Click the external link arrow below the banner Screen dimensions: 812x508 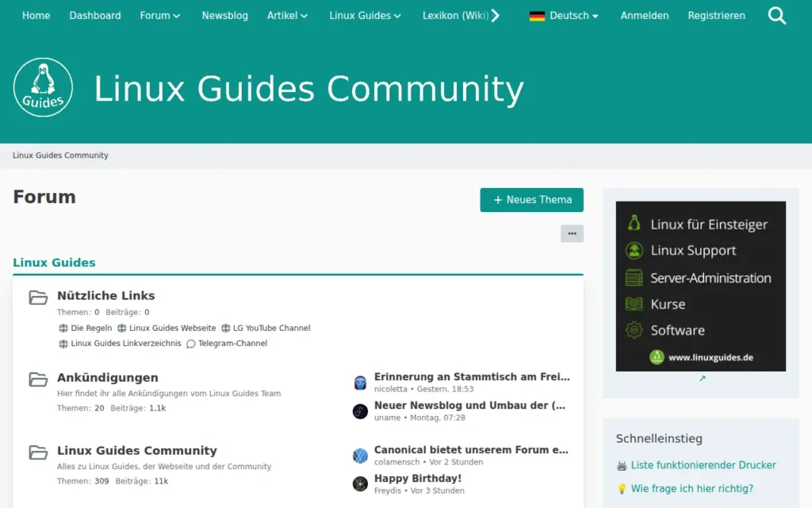coord(703,379)
